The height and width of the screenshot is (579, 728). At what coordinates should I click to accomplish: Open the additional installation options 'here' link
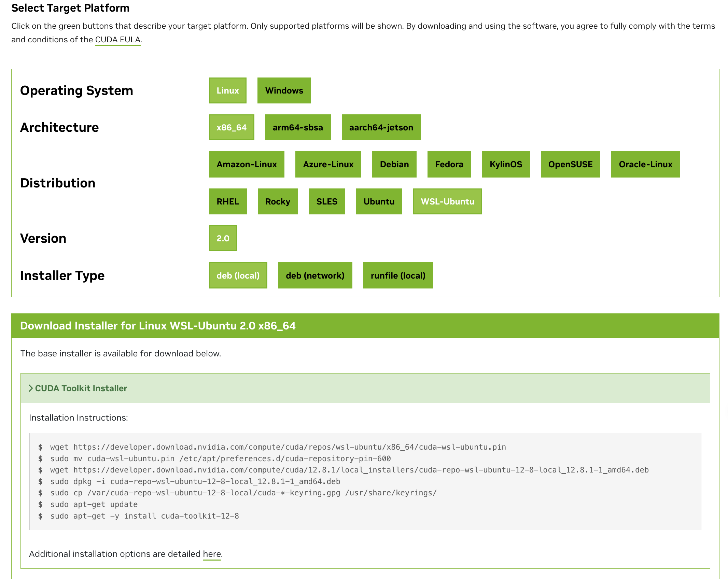click(x=212, y=554)
